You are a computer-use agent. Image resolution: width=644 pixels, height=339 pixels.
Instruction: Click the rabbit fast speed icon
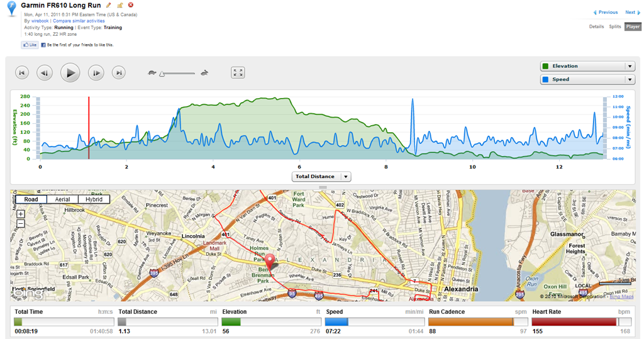tap(204, 73)
